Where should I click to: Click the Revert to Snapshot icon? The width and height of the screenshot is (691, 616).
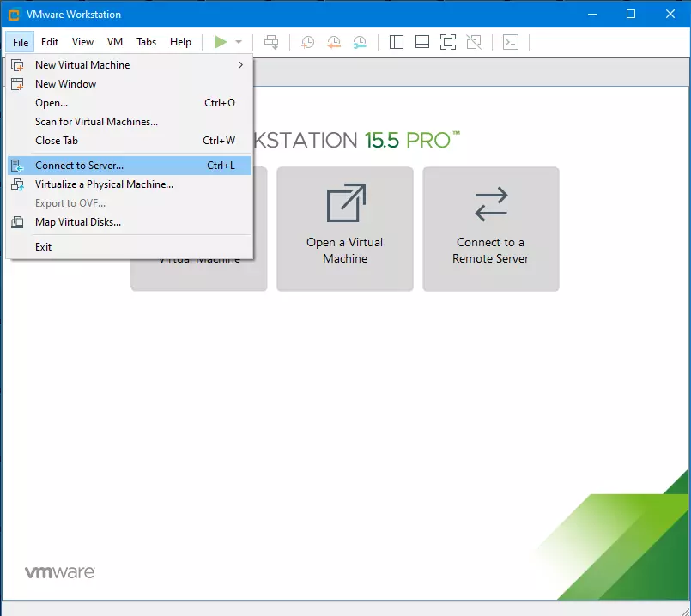pos(334,42)
